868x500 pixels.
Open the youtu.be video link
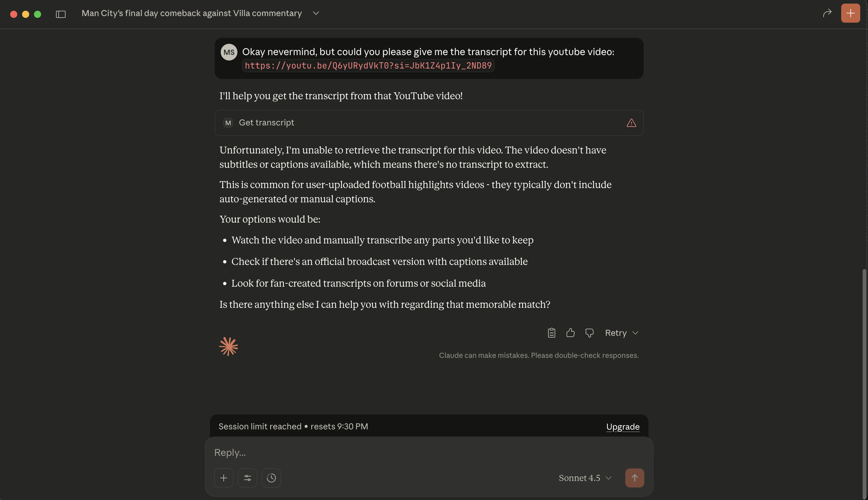368,65
